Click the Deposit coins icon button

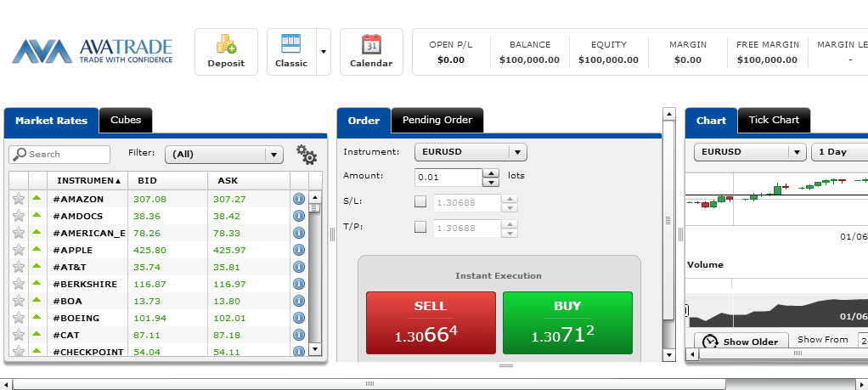point(226,52)
